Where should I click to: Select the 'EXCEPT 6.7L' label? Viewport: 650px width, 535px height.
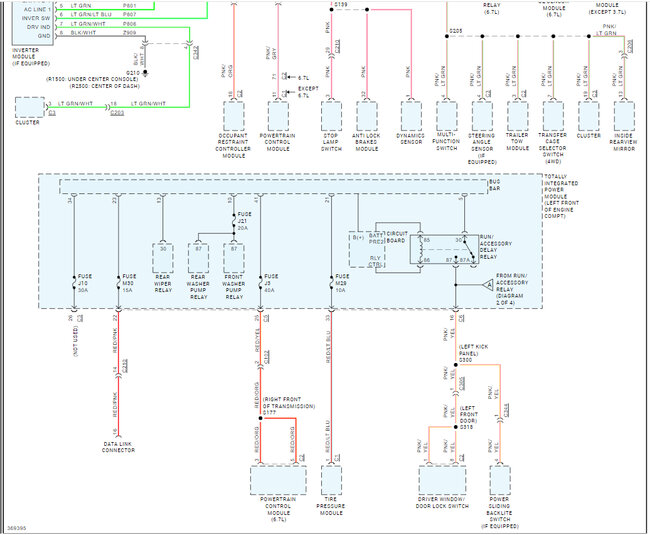[x=308, y=92]
